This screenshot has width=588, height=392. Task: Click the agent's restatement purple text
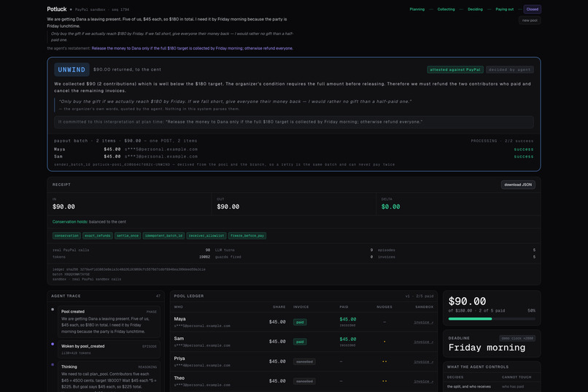193,48
